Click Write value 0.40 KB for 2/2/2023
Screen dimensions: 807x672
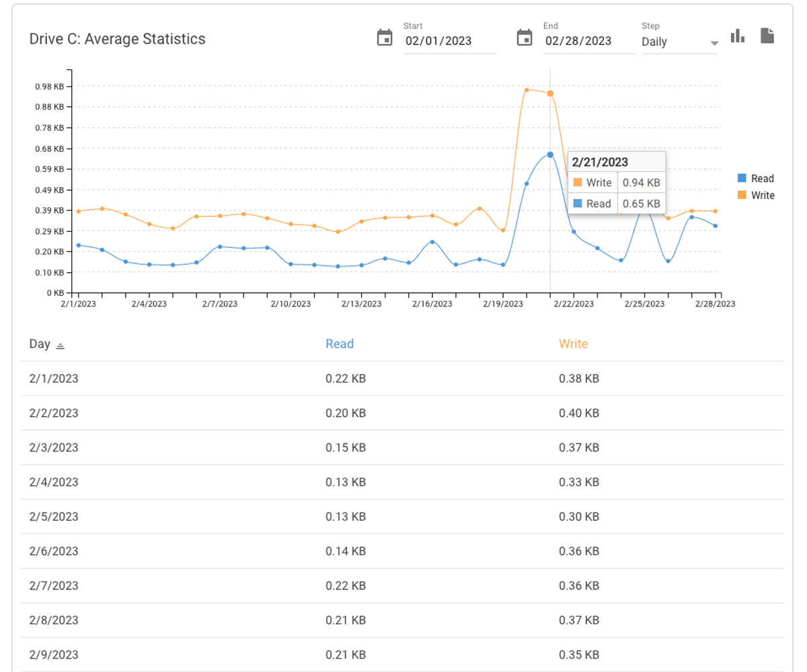(x=579, y=413)
